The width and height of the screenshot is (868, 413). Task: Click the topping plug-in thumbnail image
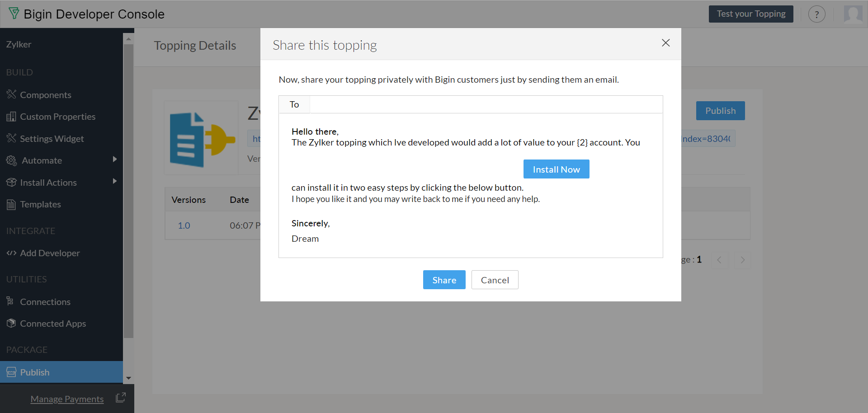tap(202, 138)
